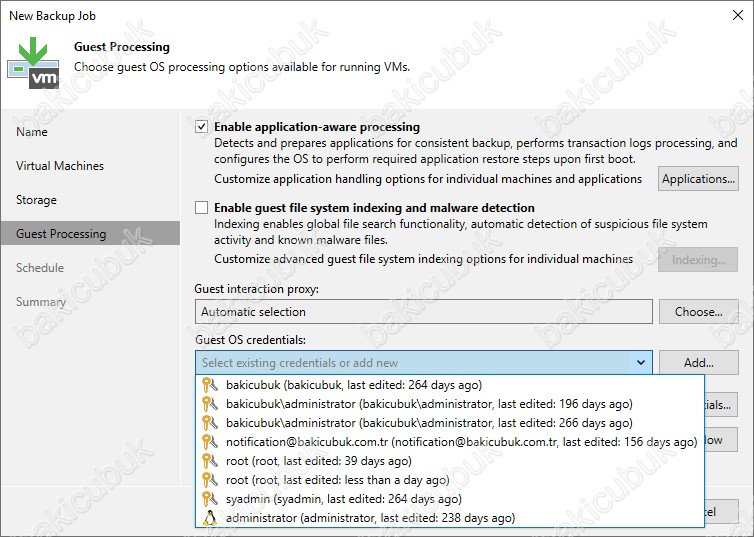Screen dimensions: 754x537
Task: Close the New Backup Job dialog
Action: 738,15
